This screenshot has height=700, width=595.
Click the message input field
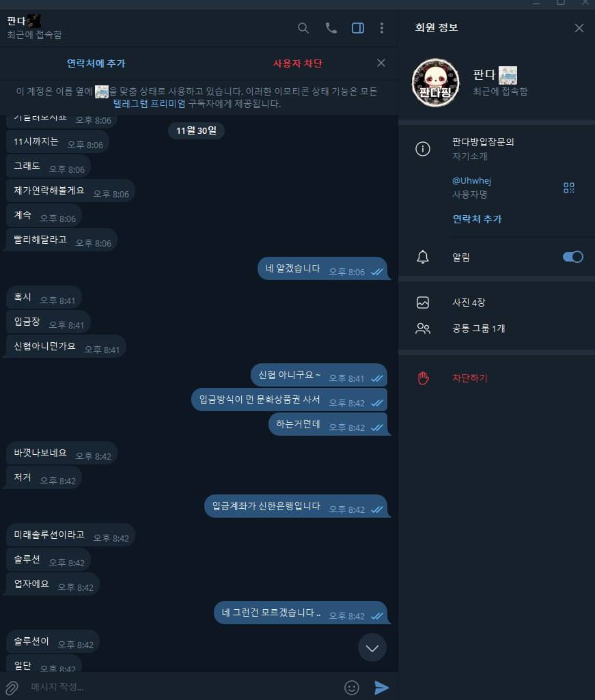point(183,687)
